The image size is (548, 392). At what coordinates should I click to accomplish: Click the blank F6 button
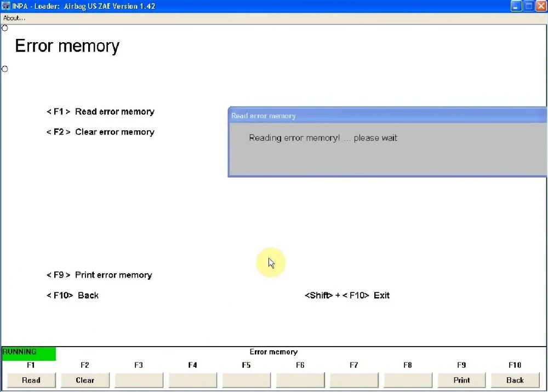[x=300, y=380]
